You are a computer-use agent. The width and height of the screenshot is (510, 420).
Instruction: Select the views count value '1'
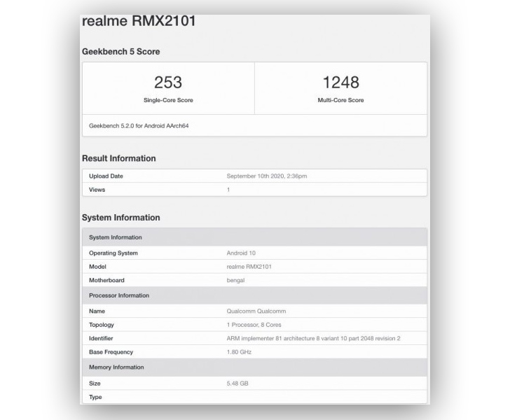(x=228, y=190)
